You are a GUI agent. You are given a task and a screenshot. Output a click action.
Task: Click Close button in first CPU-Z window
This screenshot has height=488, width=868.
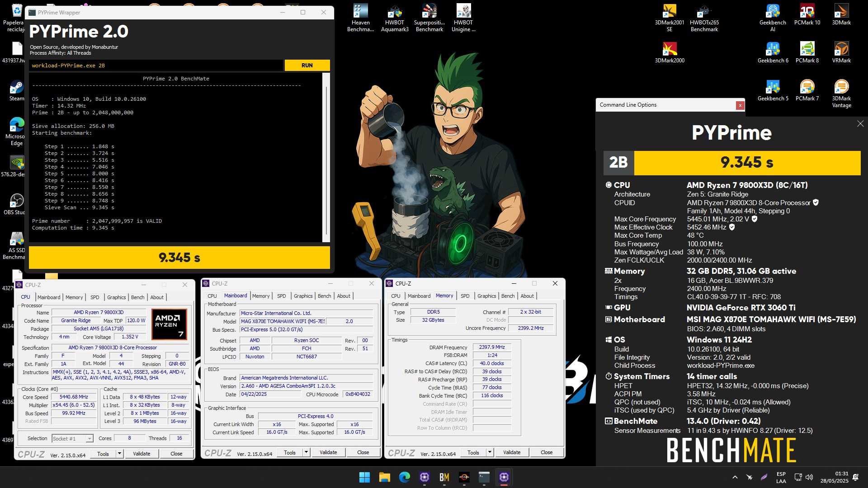pos(176,454)
